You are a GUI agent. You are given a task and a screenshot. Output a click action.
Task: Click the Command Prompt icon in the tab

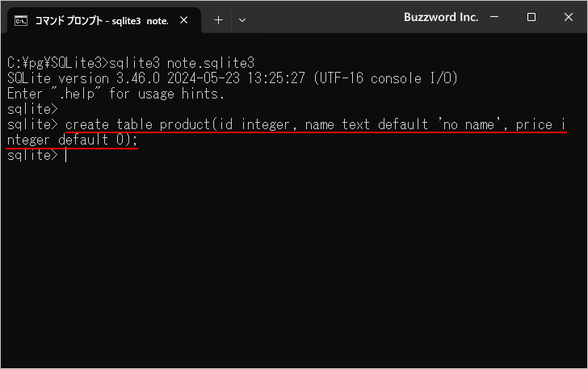tap(21, 21)
